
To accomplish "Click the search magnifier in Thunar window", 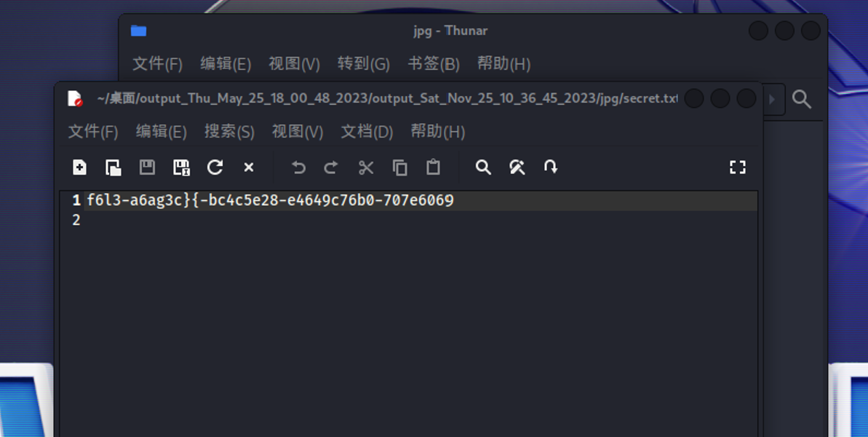I will pyautogui.click(x=802, y=99).
